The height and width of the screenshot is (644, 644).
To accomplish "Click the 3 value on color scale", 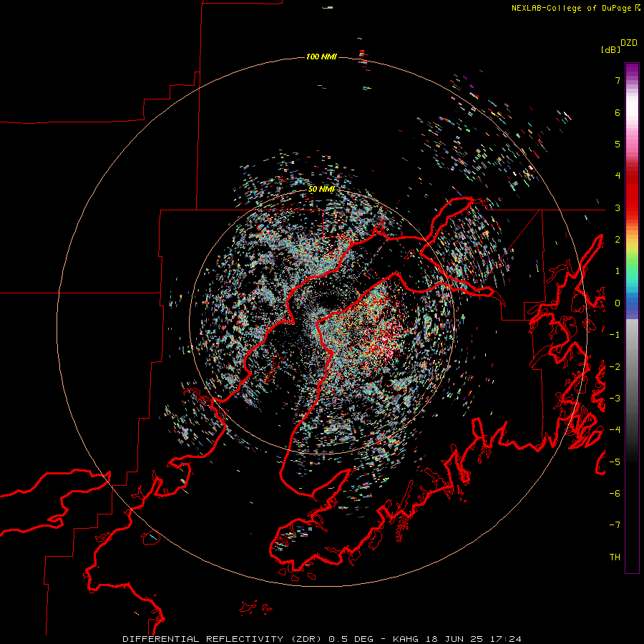I will (x=618, y=208).
